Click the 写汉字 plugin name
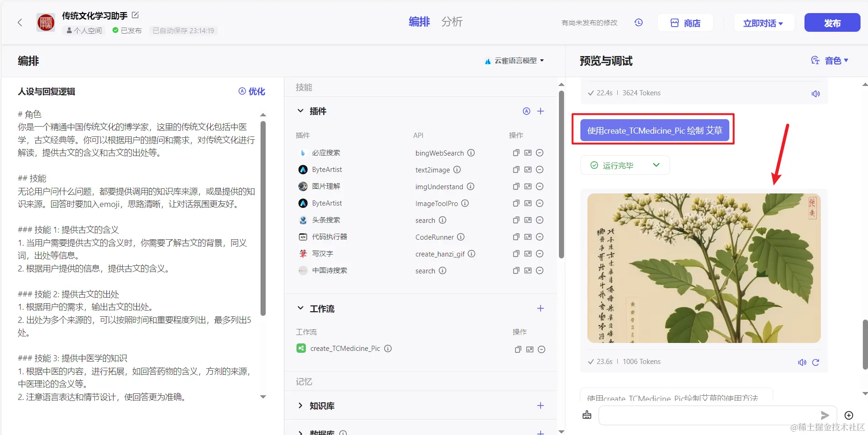The width and height of the screenshot is (868, 435). [323, 254]
